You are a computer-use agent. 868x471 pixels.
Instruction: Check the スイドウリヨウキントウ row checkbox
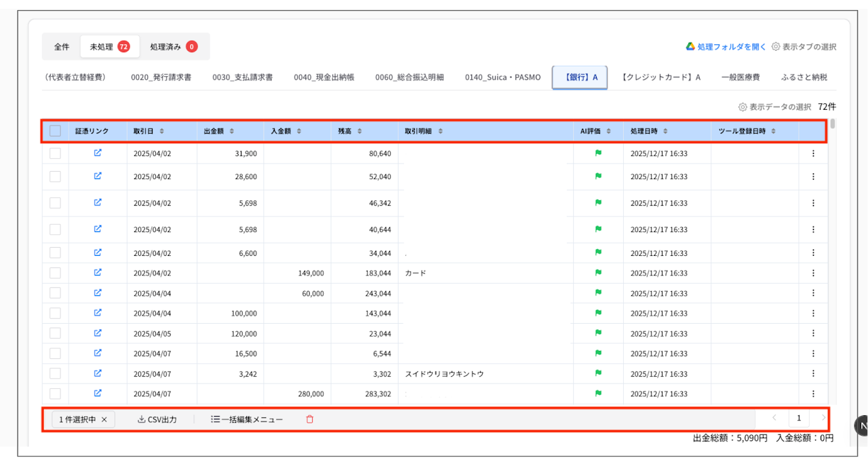(56, 373)
